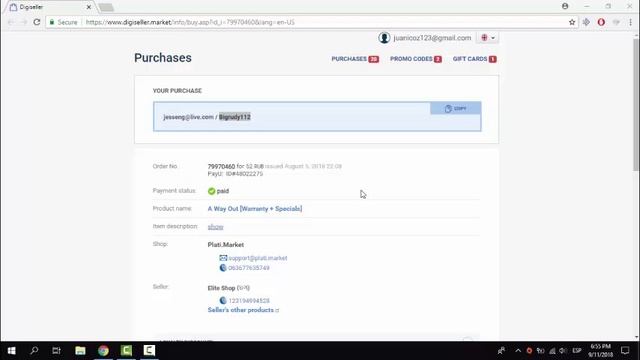The width and height of the screenshot is (640, 360).
Task: Open the Action Center notifications
Action: (x=625, y=351)
